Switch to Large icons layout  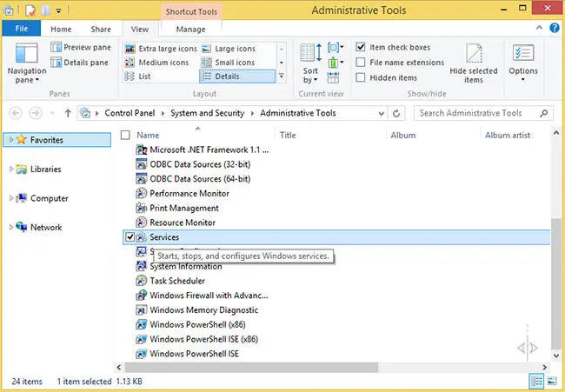228,49
